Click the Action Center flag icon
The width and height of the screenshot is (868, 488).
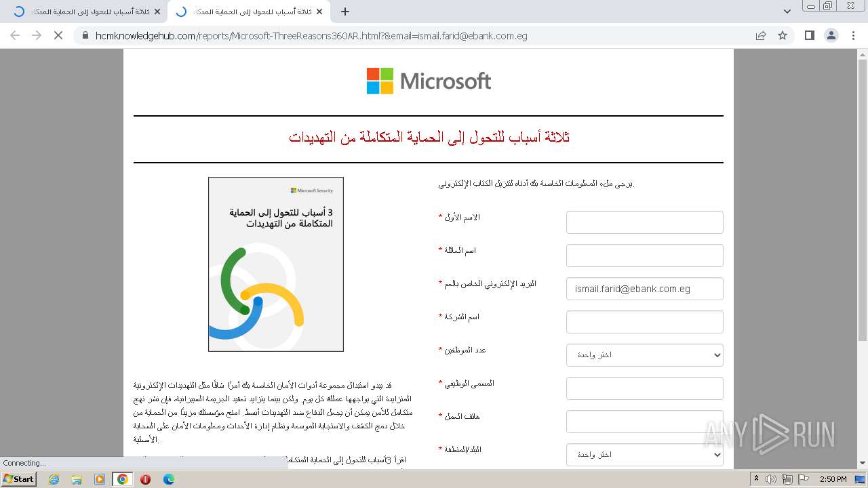pos(804,479)
